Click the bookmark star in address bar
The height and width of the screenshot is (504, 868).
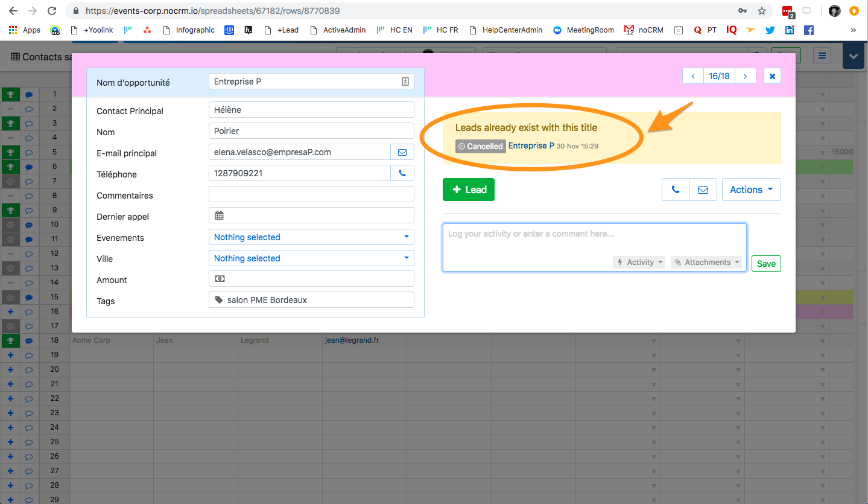[x=762, y=11]
